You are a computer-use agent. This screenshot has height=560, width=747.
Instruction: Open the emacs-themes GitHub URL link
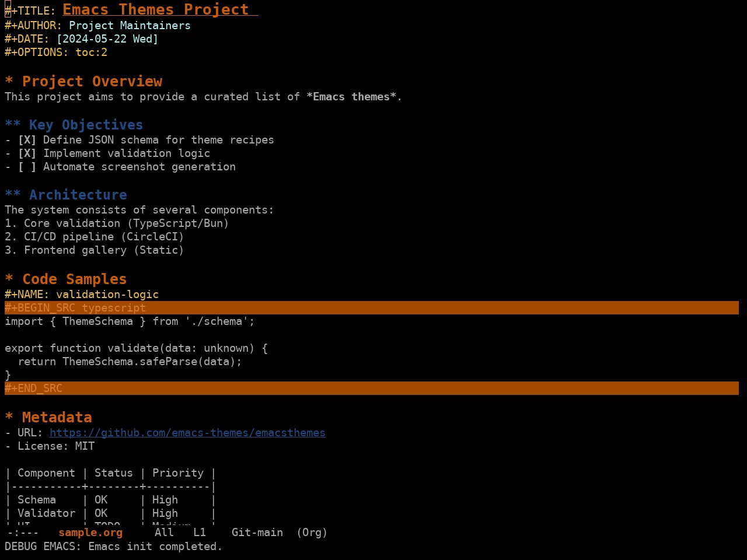[x=187, y=433]
